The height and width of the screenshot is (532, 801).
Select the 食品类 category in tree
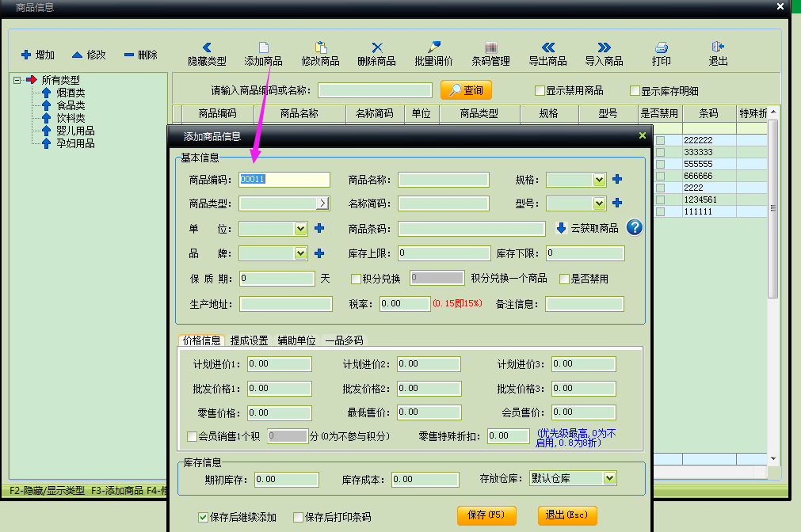(71, 105)
